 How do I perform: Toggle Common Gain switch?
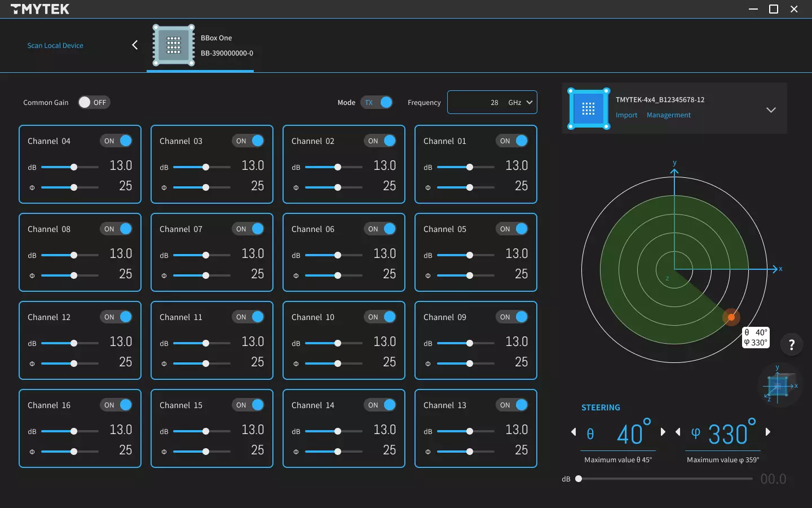pos(94,102)
